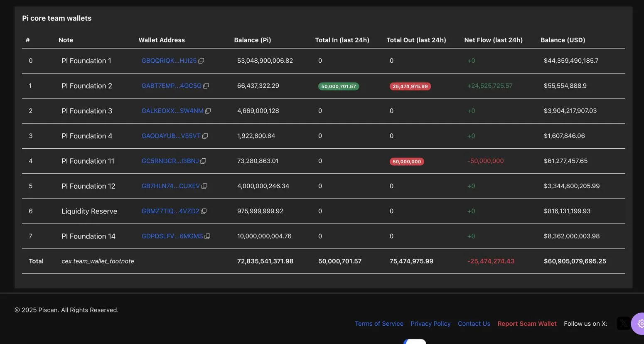Open wallet link GALKEOXX...SW4NM
Image resolution: width=644 pixels, height=344 pixels.
(172, 111)
